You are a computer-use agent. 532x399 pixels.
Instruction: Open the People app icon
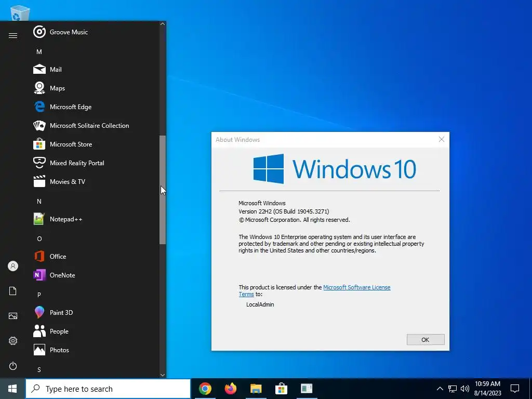click(39, 331)
